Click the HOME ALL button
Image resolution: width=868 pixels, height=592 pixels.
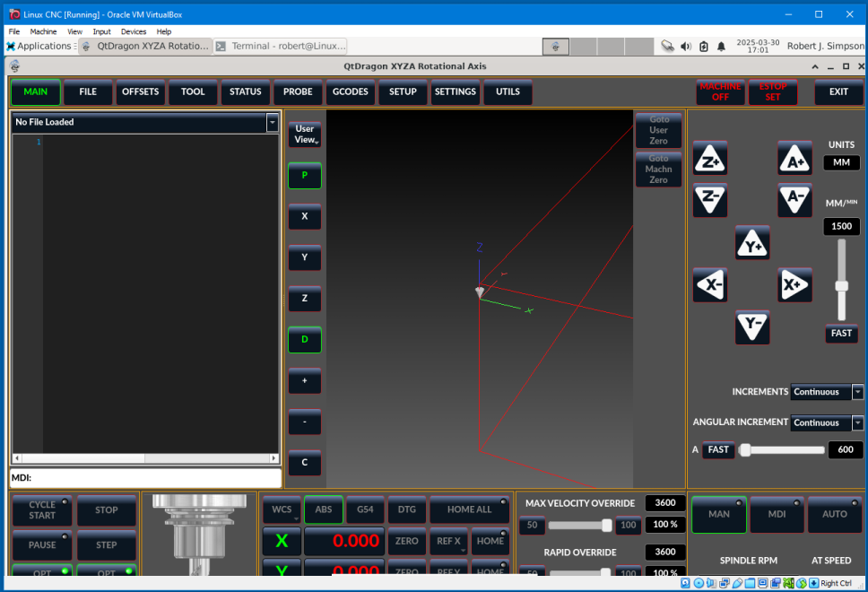(469, 509)
